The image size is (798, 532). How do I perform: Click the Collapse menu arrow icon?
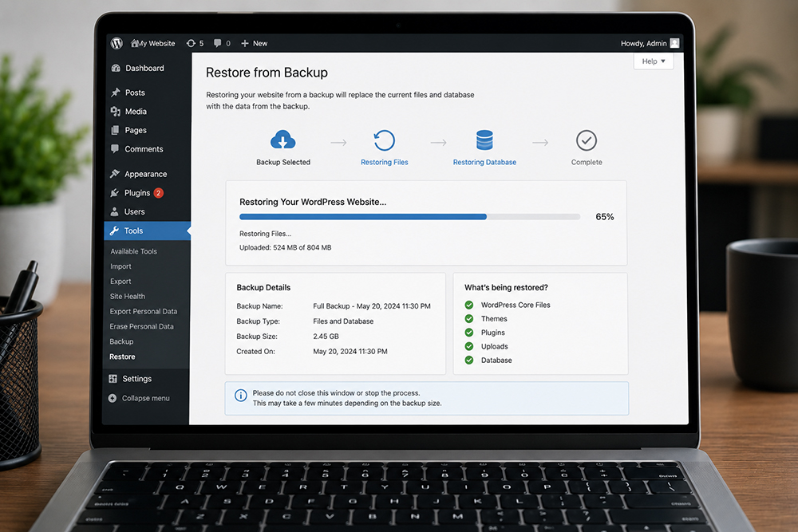tap(113, 398)
